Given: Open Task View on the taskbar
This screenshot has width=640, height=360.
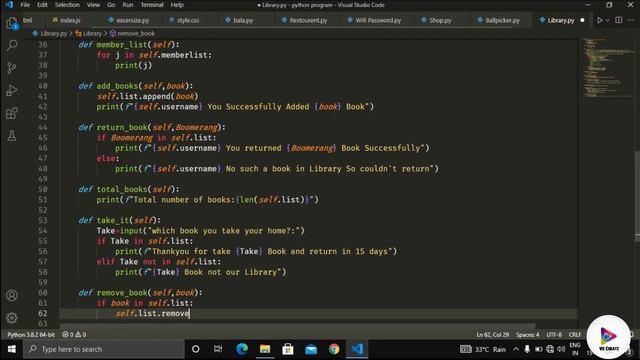Looking at the screenshot, I should pyautogui.click(x=218, y=349).
